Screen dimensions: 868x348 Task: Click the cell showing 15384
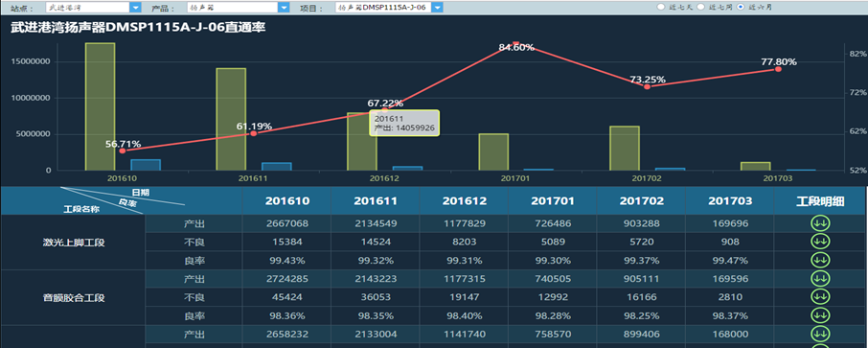click(286, 243)
